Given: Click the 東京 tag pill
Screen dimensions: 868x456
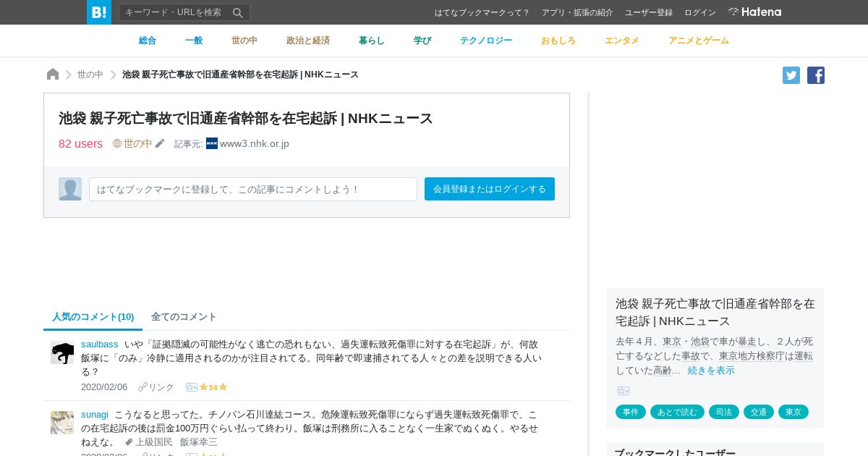Looking at the screenshot, I should coord(793,412).
